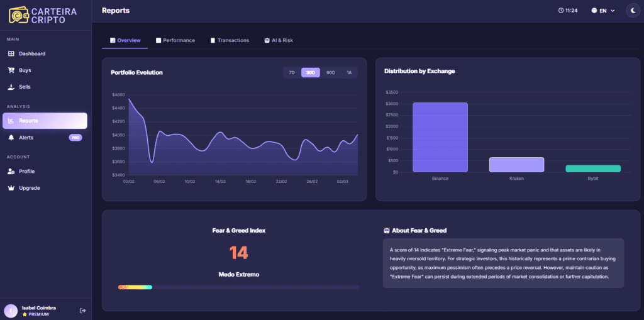This screenshot has height=320, width=644.
Task: Click the logout icon beside Isabel Coimbra
Action: pyautogui.click(x=82, y=311)
